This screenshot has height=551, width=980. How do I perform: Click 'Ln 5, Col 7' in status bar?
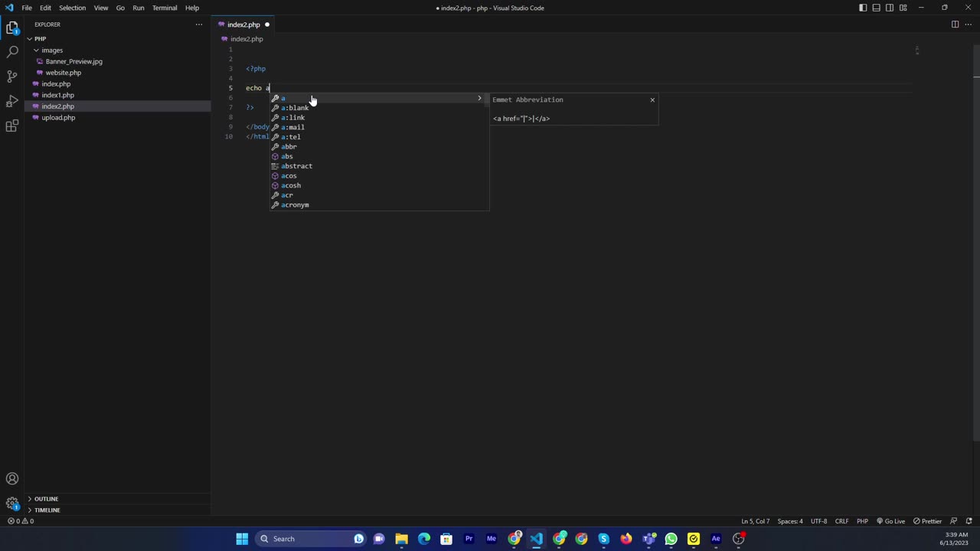point(755,521)
